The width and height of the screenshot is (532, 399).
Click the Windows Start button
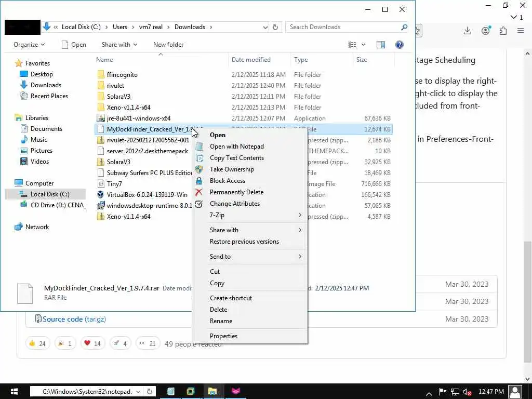coord(14,392)
